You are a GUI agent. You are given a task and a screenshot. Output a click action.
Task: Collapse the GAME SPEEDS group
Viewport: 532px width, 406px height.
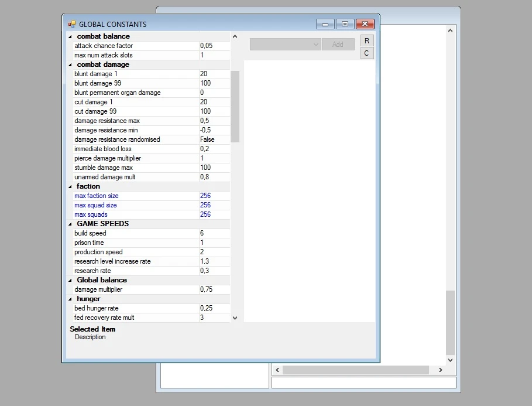(x=71, y=224)
